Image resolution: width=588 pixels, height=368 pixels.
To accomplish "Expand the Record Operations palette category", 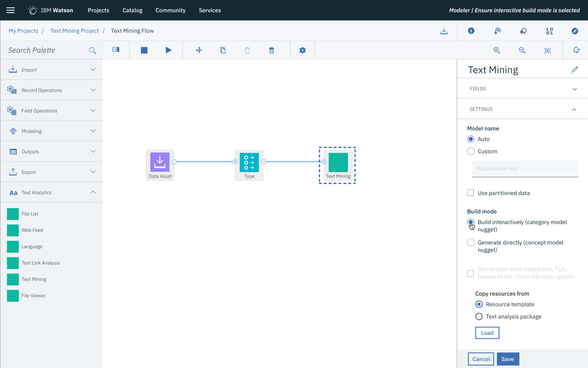I will point(52,90).
